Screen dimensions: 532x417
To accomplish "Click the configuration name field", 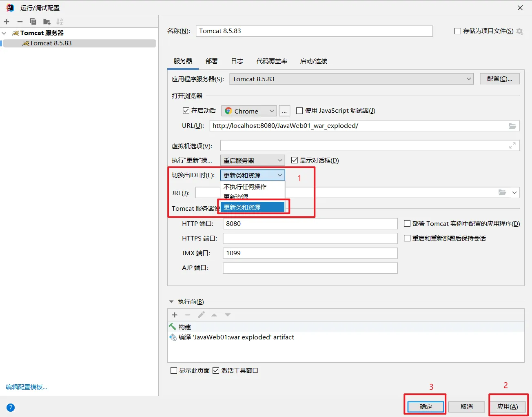I will [314, 31].
